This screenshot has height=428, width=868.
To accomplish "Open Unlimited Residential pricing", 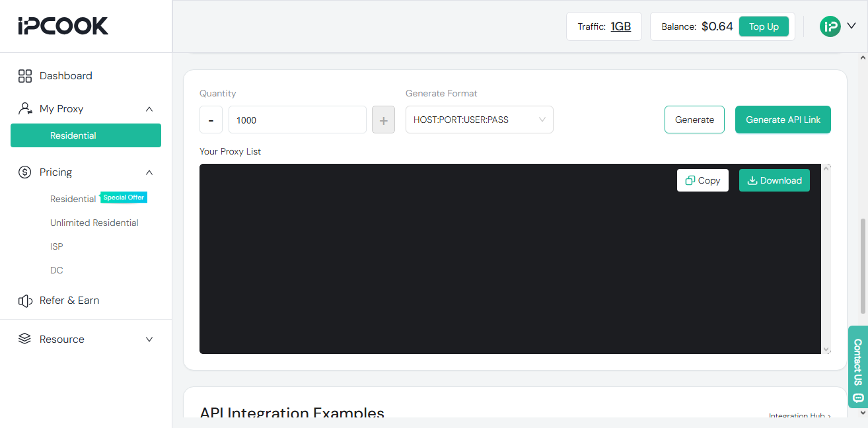I will click(x=94, y=223).
